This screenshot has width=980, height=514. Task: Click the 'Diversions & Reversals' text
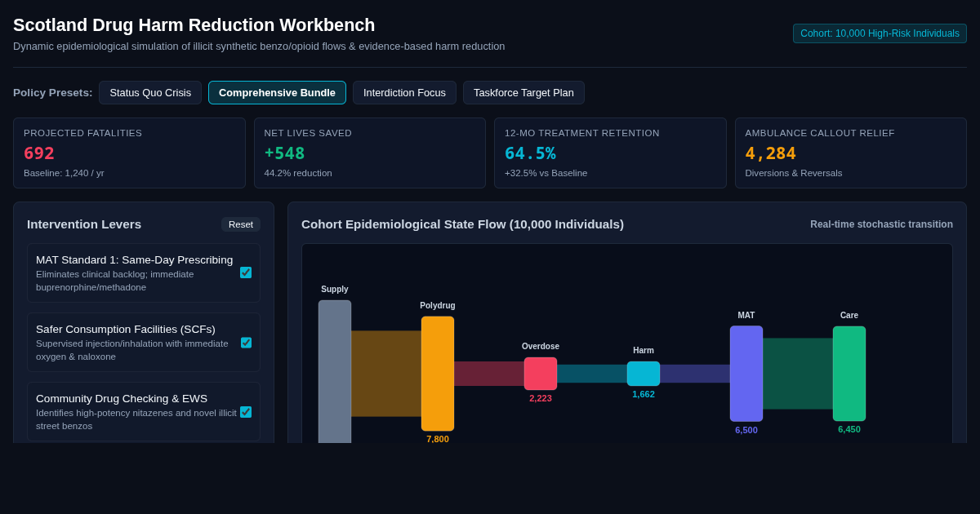pos(794,173)
